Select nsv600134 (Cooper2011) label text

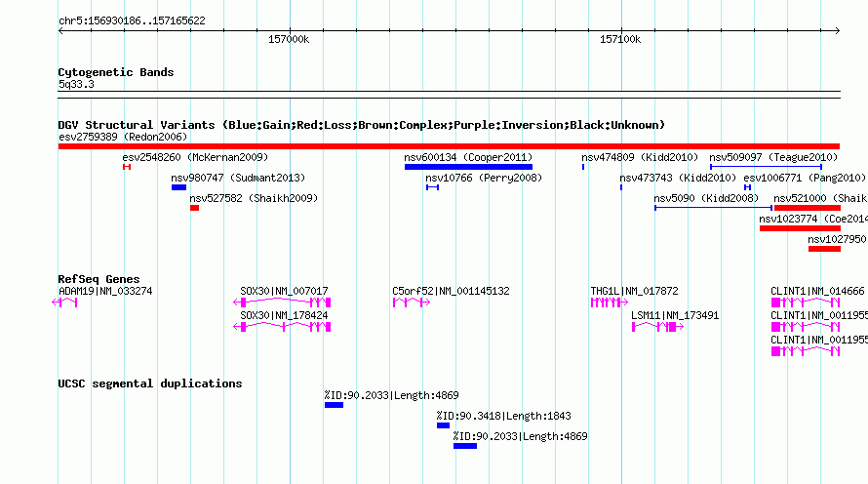[x=468, y=157]
